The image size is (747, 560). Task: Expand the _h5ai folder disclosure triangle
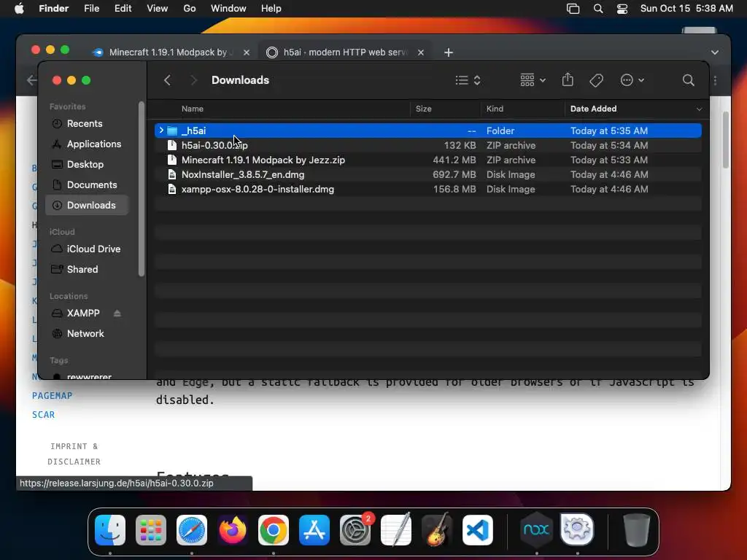coord(161,131)
